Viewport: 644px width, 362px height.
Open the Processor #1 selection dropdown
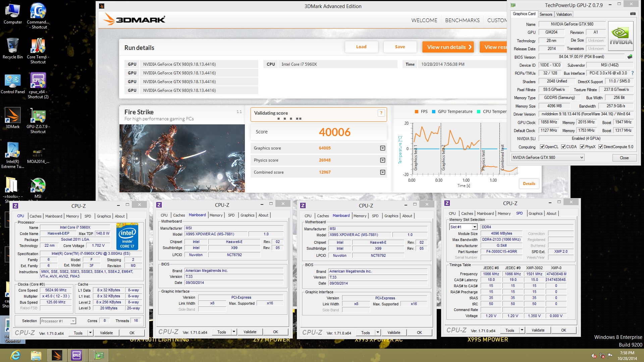pos(73,321)
